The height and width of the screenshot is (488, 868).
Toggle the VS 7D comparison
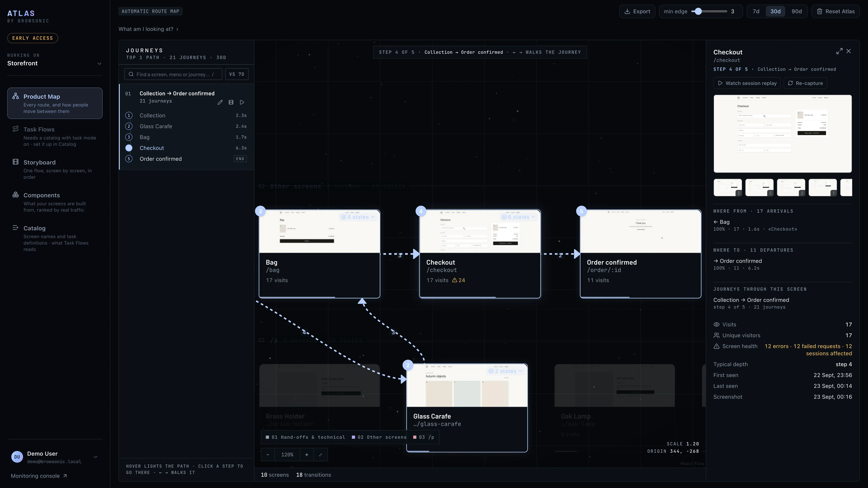237,74
